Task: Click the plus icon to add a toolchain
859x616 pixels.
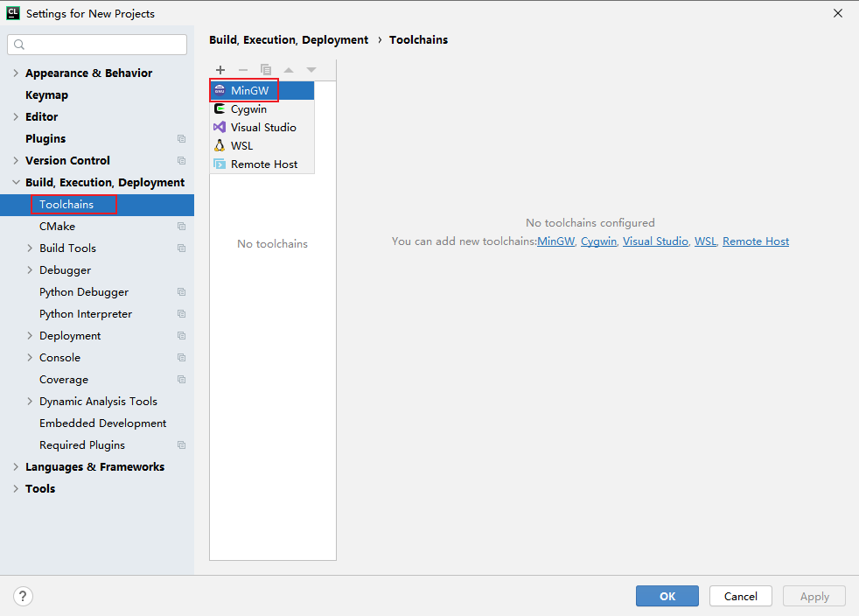Action: click(x=220, y=70)
